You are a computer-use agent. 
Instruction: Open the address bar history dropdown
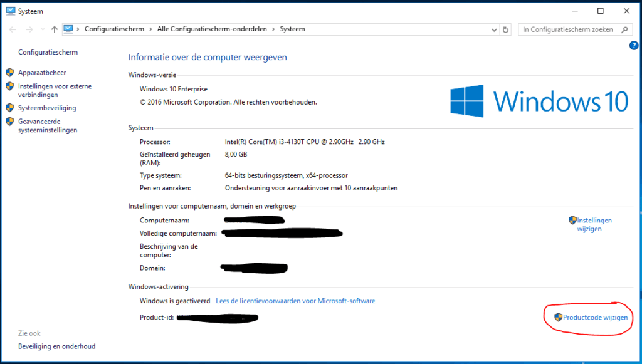pyautogui.click(x=494, y=29)
